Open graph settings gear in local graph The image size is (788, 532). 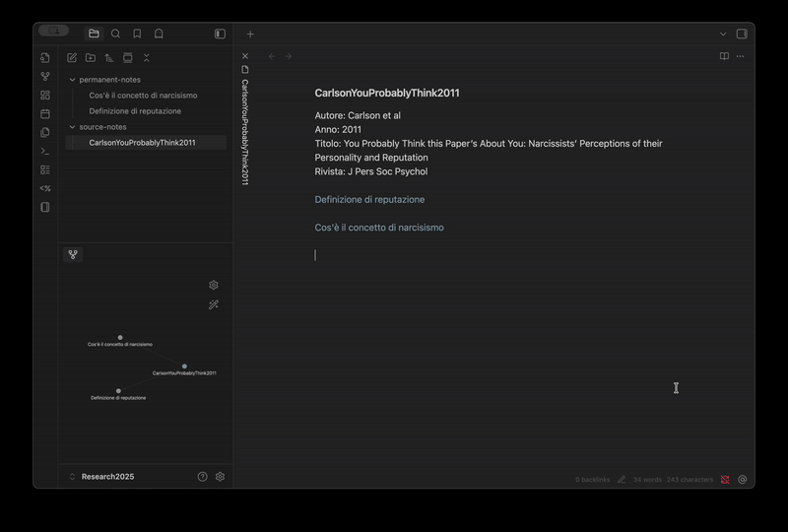coord(214,285)
